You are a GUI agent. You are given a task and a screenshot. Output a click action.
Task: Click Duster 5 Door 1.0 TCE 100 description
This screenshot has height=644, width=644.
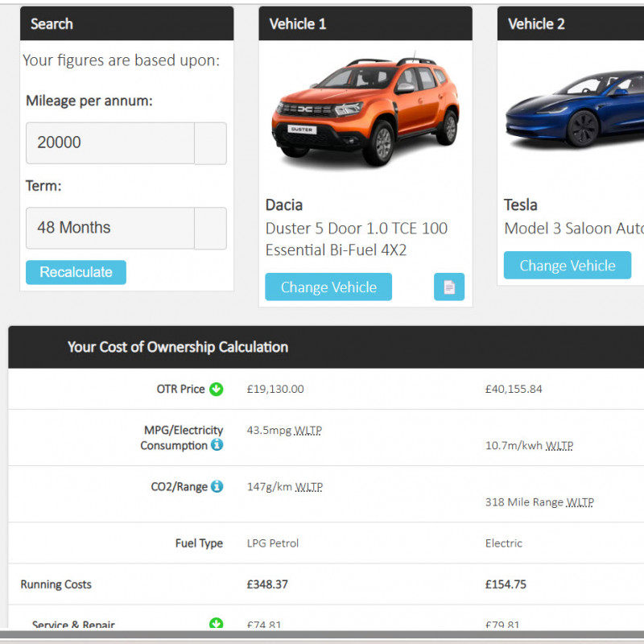tap(357, 239)
